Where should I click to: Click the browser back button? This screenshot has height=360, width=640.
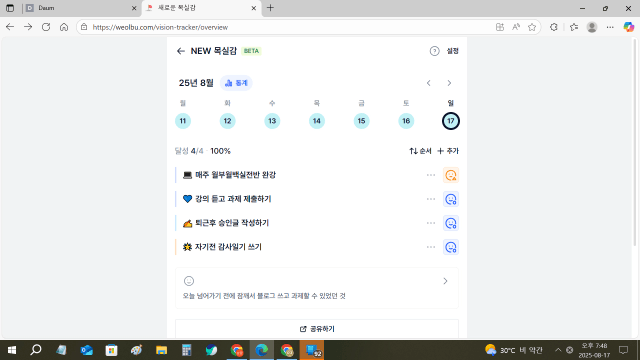(x=10, y=27)
